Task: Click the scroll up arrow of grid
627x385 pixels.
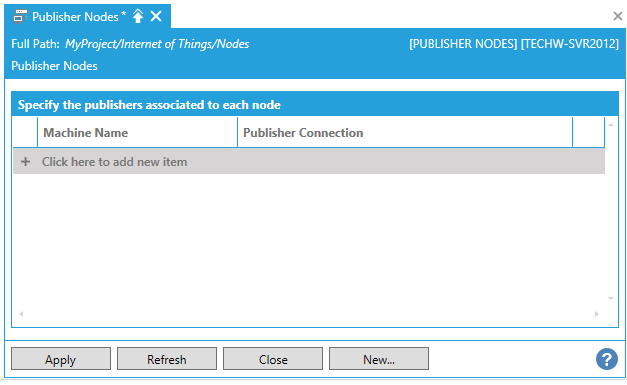Action: [x=611, y=125]
